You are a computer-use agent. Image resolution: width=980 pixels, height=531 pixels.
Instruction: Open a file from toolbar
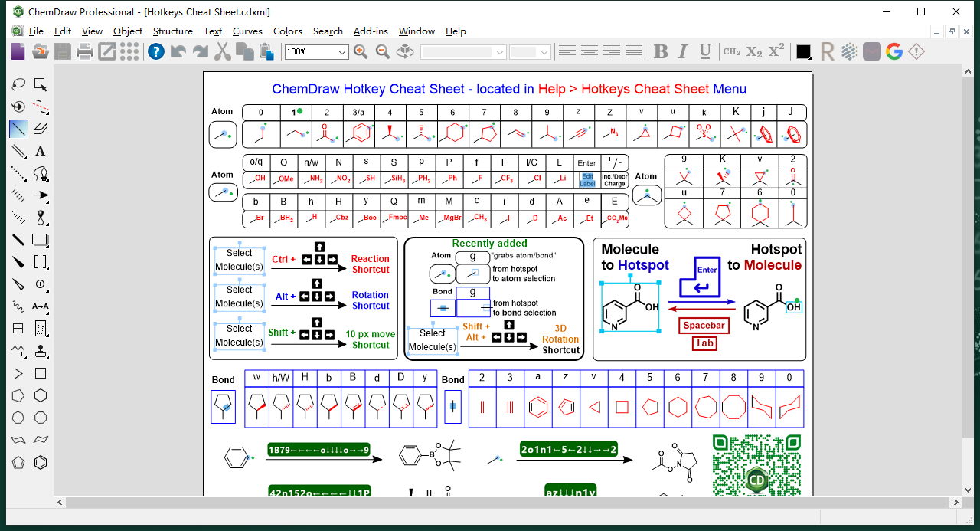[40, 51]
